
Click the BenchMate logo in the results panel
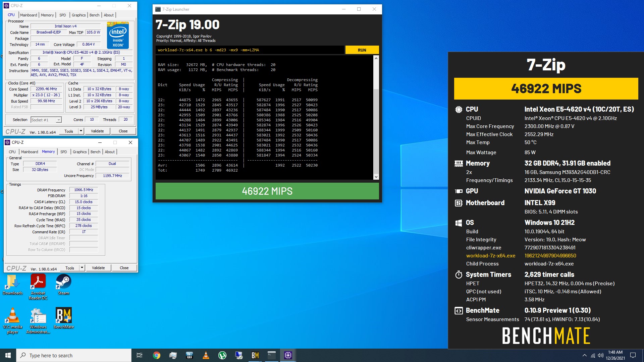[546, 336]
